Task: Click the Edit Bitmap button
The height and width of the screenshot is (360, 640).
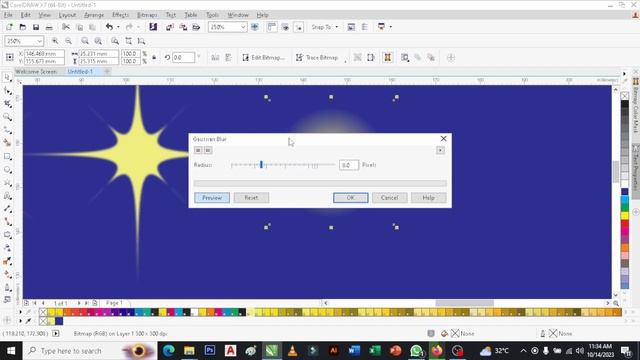Action: click(263, 58)
